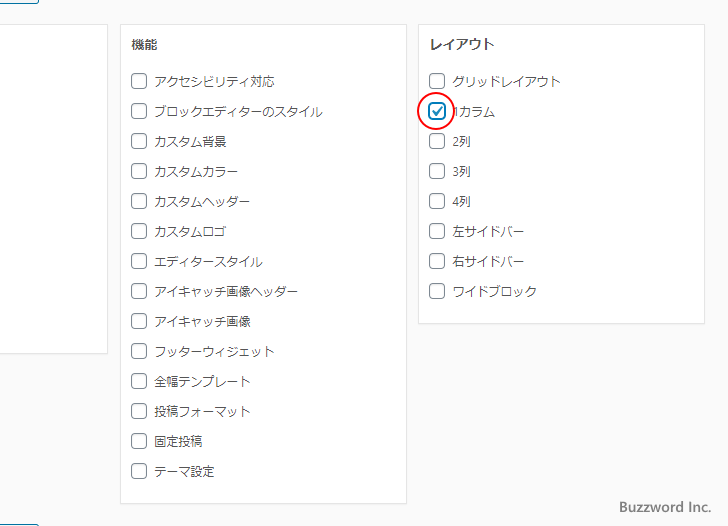
Task: Enable the テーマ設定 checkbox
Action: click(x=139, y=471)
